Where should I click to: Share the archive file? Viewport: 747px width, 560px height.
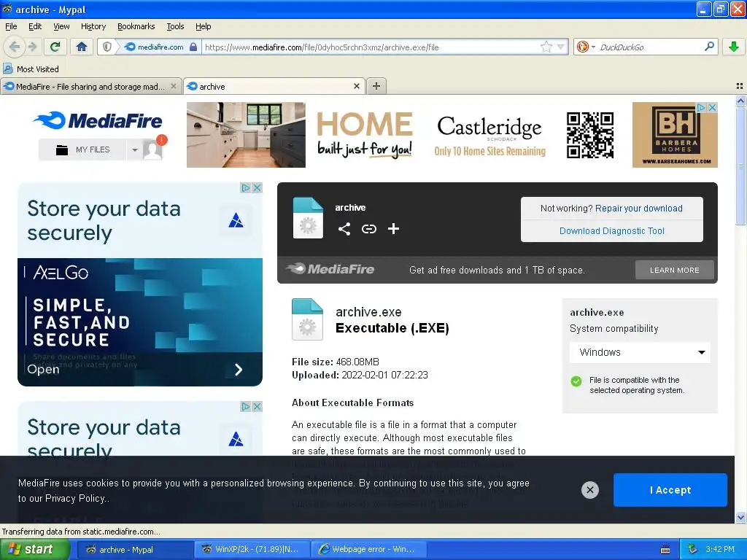tap(344, 229)
